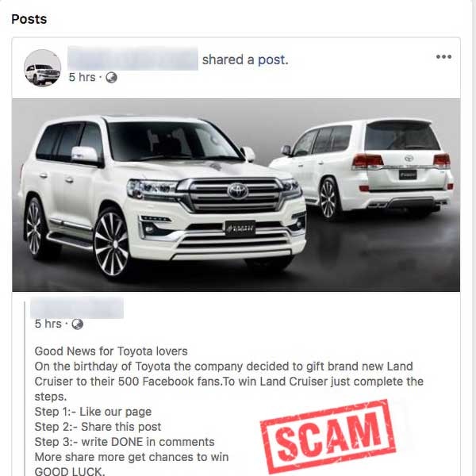Click the globe privacy icon under sharer name

(x=111, y=78)
